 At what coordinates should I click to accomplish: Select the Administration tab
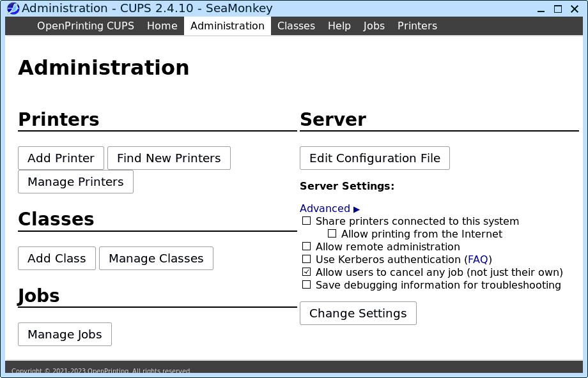tap(228, 26)
